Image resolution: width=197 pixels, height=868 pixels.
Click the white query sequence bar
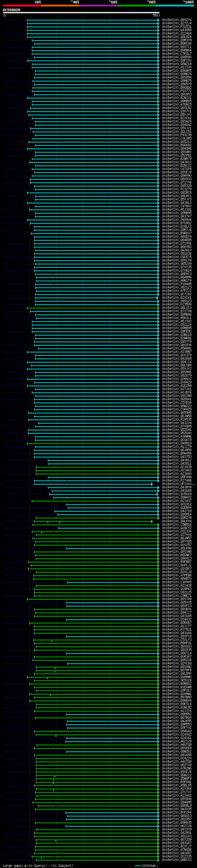click(x=81, y=13)
